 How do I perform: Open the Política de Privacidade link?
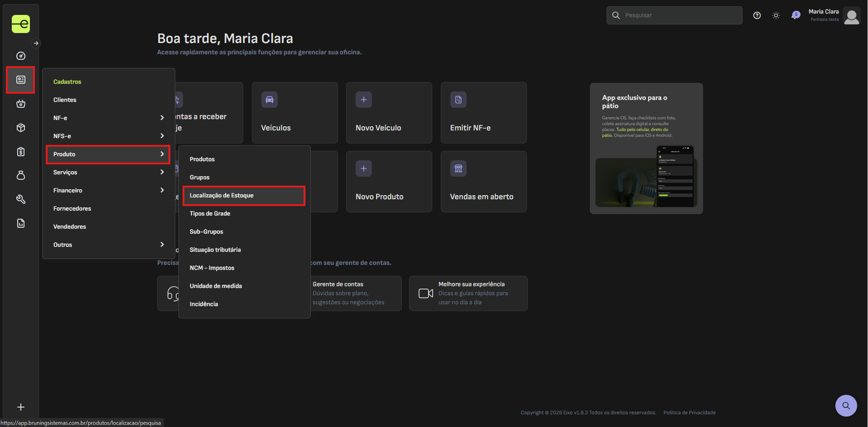[x=690, y=413]
